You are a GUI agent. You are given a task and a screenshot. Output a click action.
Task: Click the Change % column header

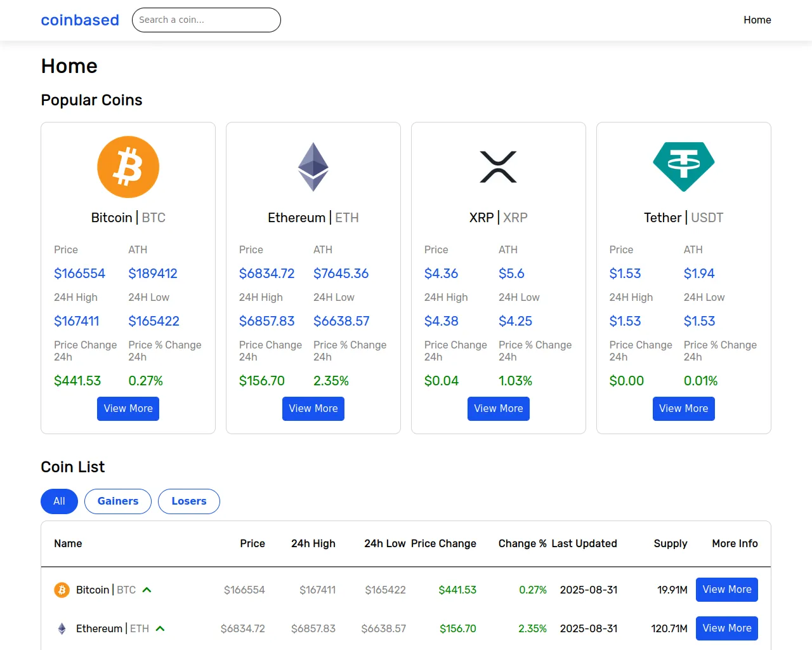(x=523, y=543)
